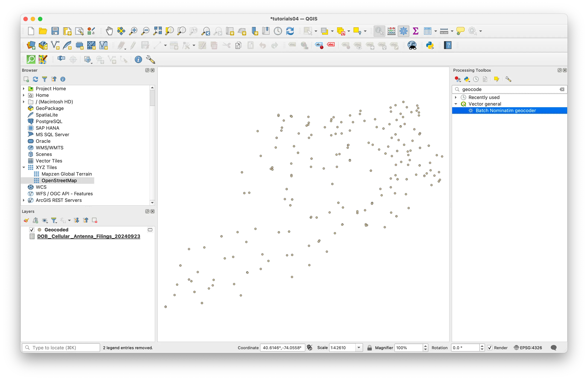Toggle visibility of the Geocoded layer
588x380 pixels.
(x=32, y=230)
